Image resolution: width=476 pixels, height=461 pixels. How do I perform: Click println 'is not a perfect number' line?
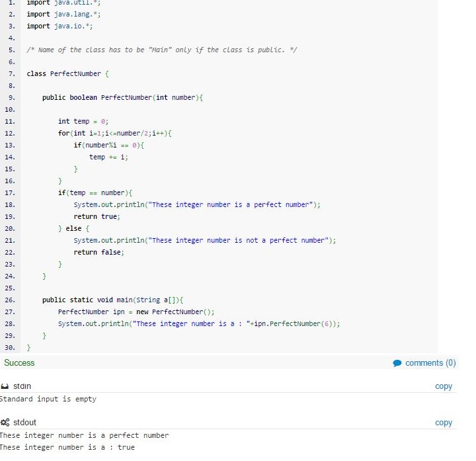pos(205,241)
